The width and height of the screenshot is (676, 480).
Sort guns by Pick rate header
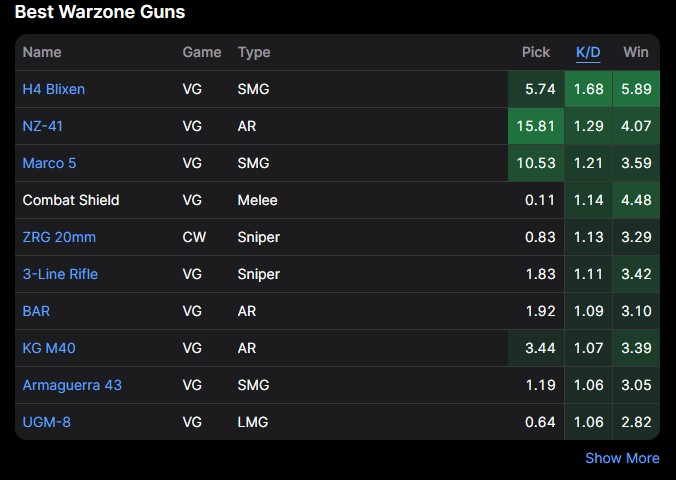click(536, 52)
